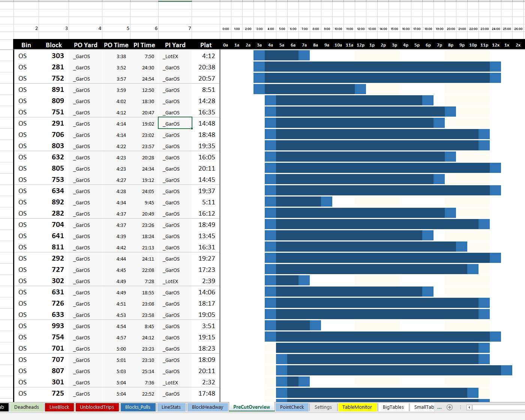
Task: Click the Bin column header
Action: pyautogui.click(x=26, y=45)
